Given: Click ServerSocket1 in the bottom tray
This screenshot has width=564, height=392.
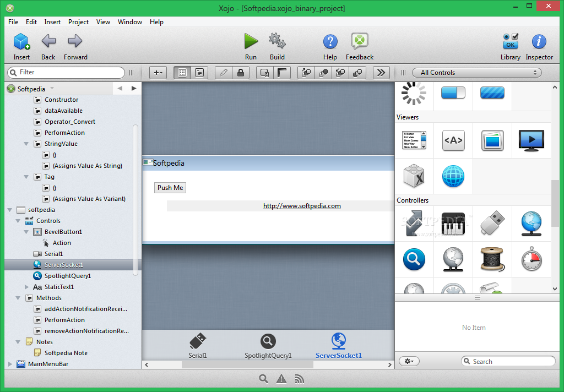Looking at the screenshot, I should pos(339,346).
